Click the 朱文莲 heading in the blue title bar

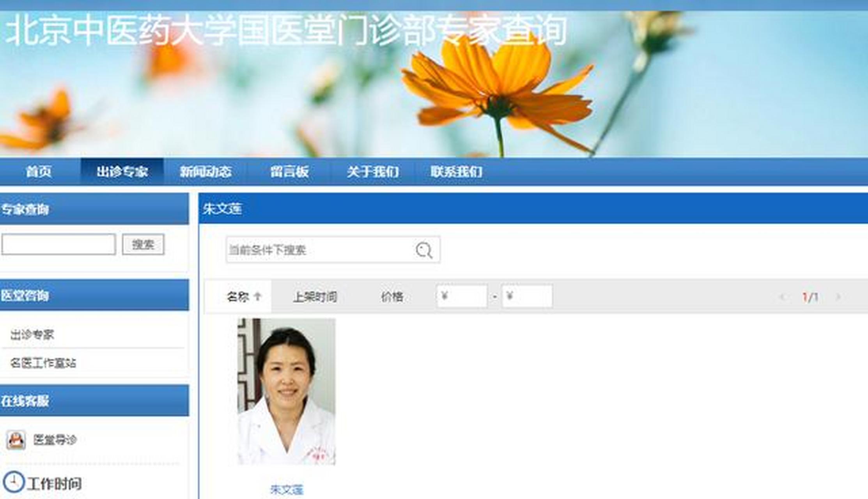(222, 209)
